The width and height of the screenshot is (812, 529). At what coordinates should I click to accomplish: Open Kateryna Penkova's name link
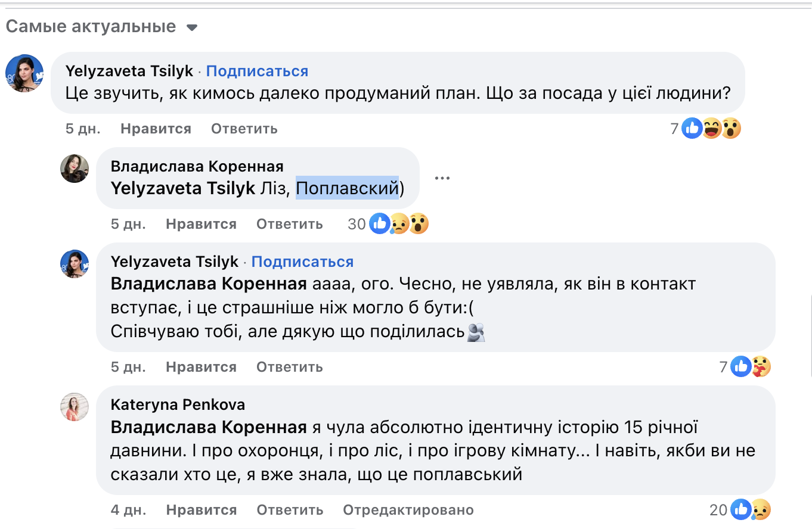[178, 405]
